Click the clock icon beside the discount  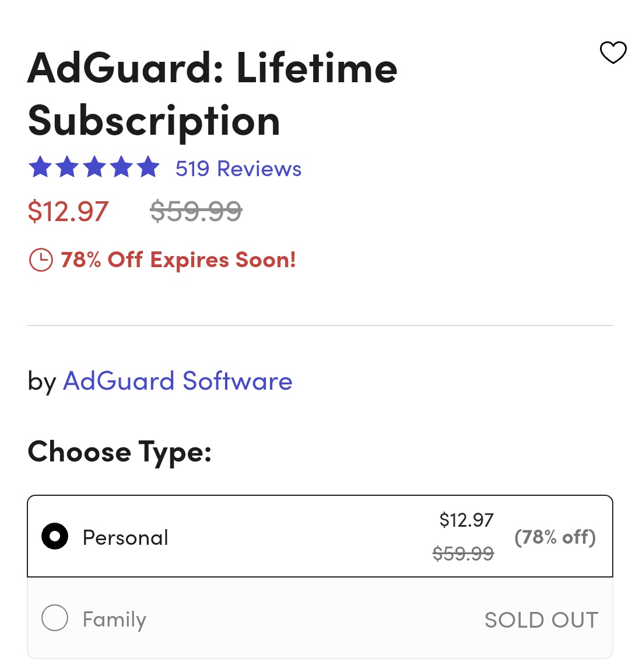[x=41, y=260]
